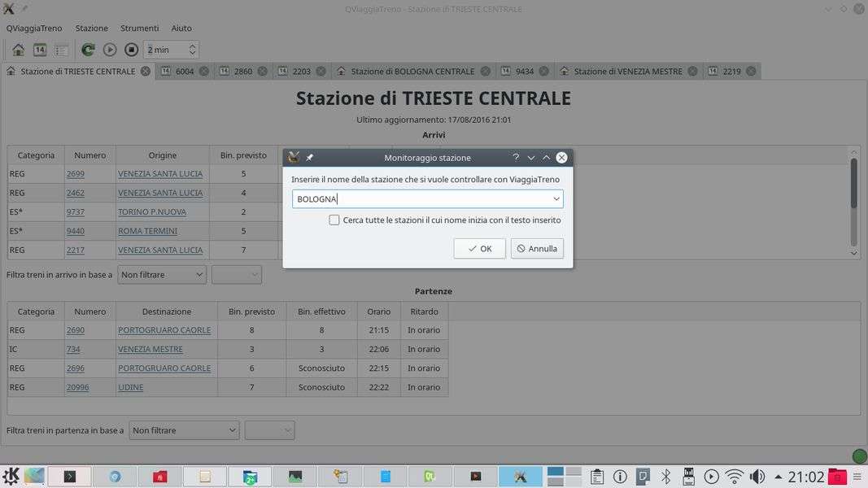This screenshot has width=868, height=488.
Task: Click the train number search toolbar icon
Action: (39, 50)
